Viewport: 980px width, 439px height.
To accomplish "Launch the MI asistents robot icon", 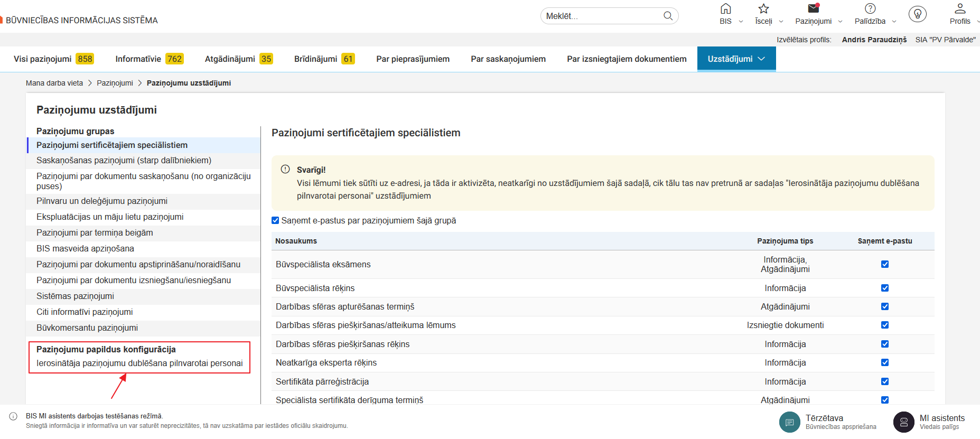I will tap(903, 422).
